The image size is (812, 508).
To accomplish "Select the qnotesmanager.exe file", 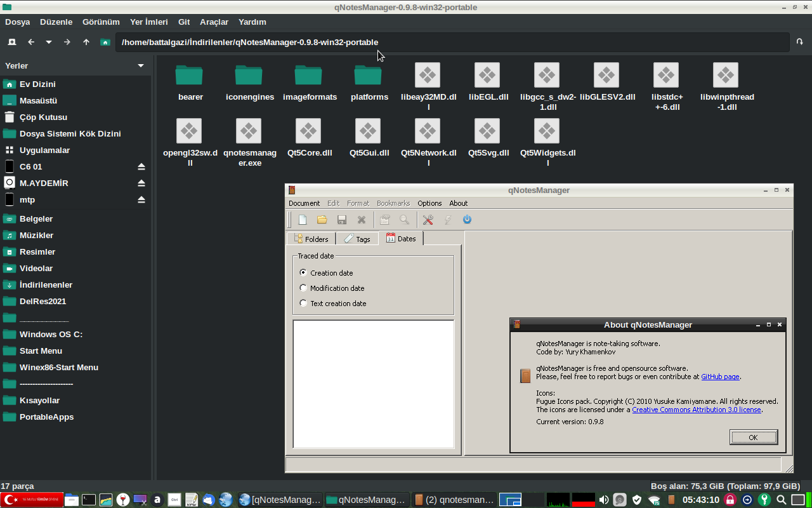I will 249,131.
